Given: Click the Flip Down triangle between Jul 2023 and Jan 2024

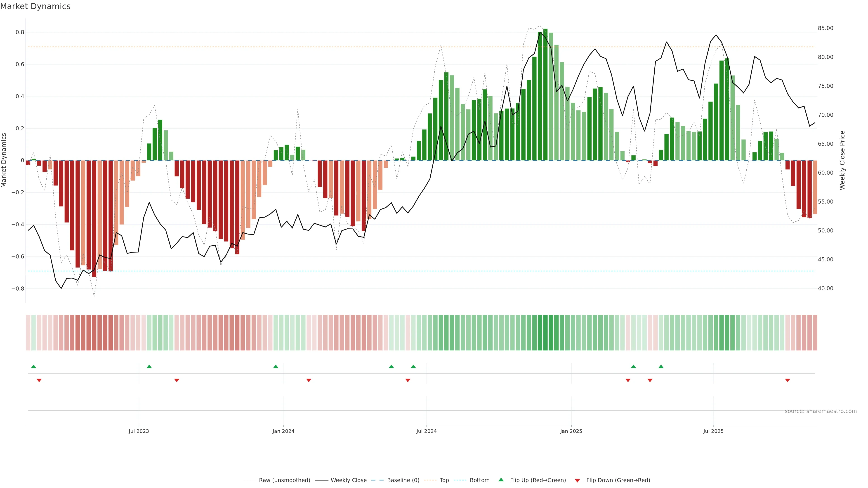Looking at the screenshot, I should point(177,380).
